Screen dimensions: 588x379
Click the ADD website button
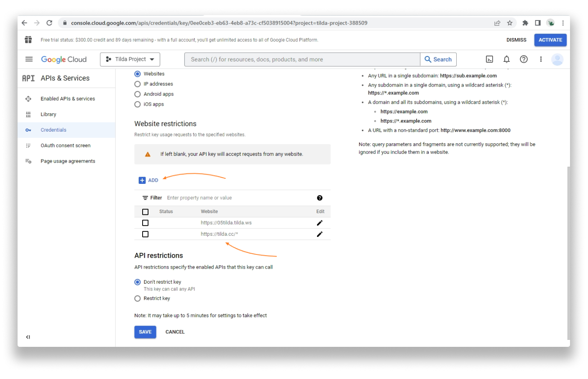148,181
